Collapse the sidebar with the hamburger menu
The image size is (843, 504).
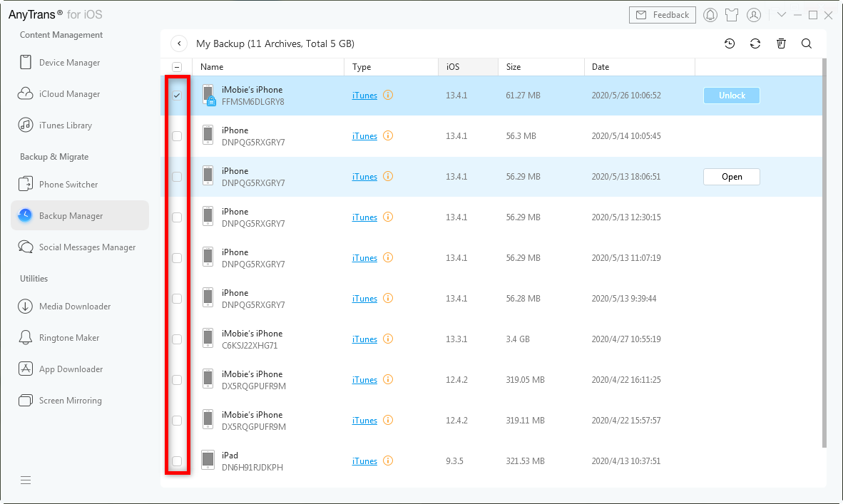click(x=26, y=480)
